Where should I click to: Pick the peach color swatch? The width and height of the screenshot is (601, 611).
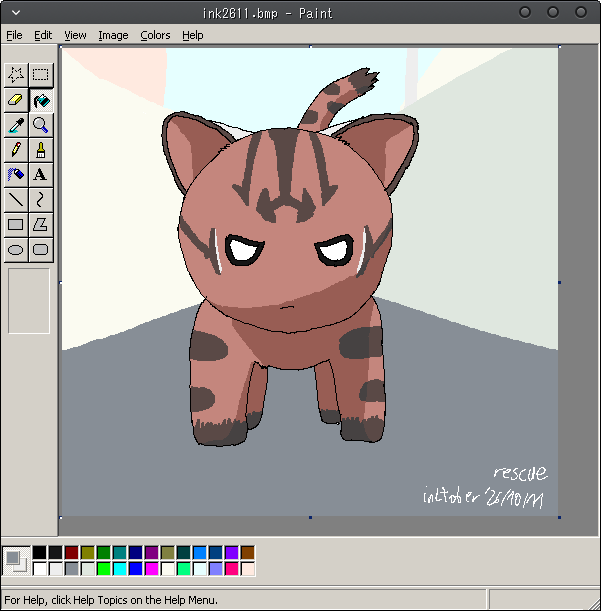tap(247, 569)
